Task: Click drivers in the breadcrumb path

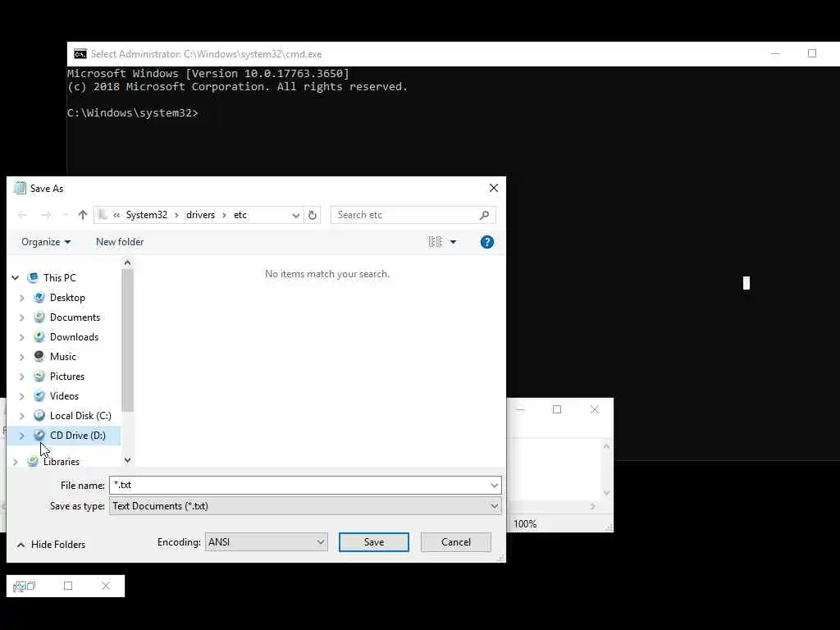Action: (x=200, y=215)
